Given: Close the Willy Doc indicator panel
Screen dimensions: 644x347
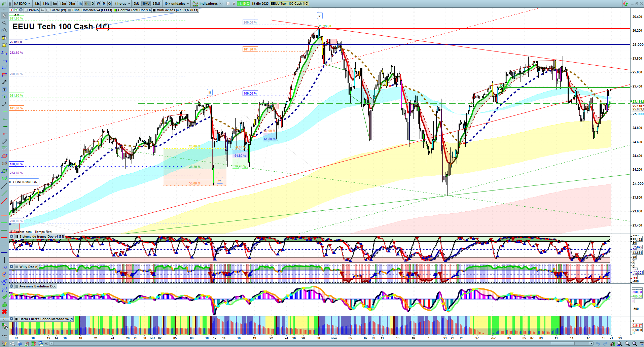Looking at the screenshot, I should coord(11,267).
